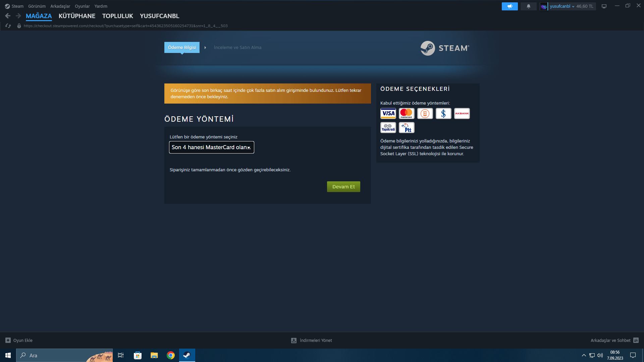Open the Yardım menu
The height and width of the screenshot is (362, 644).
[101, 6]
